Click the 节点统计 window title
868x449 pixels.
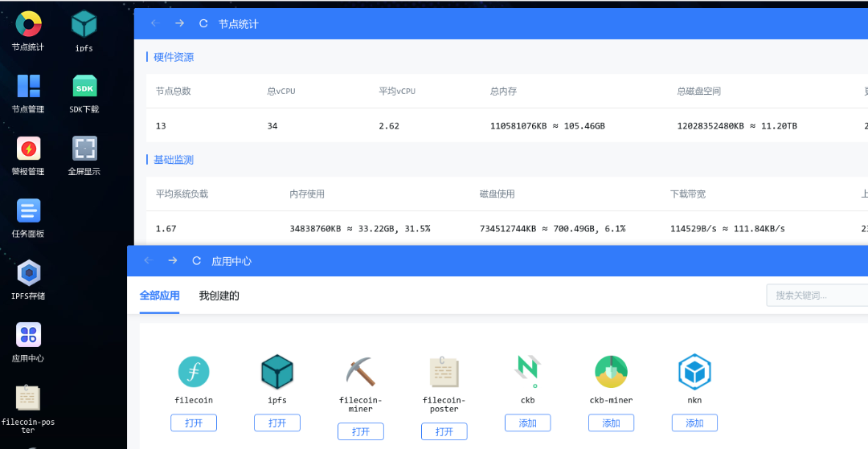coord(239,24)
